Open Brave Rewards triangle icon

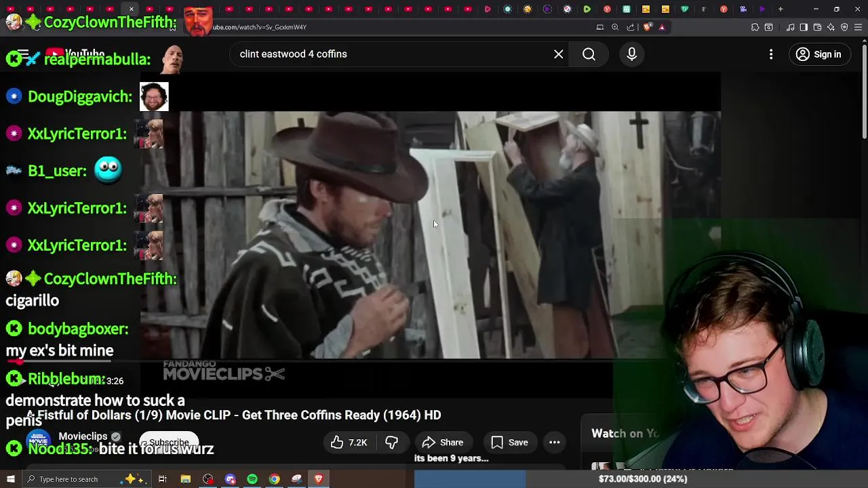click(662, 27)
